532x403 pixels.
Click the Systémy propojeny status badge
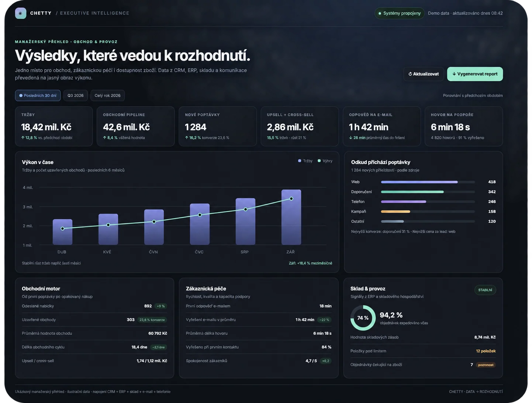[400, 13]
